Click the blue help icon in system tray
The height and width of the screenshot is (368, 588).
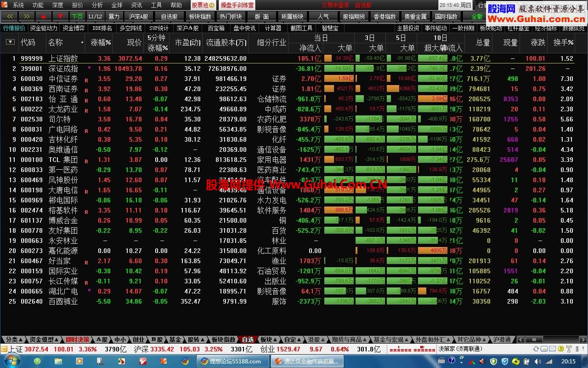click(452, 361)
